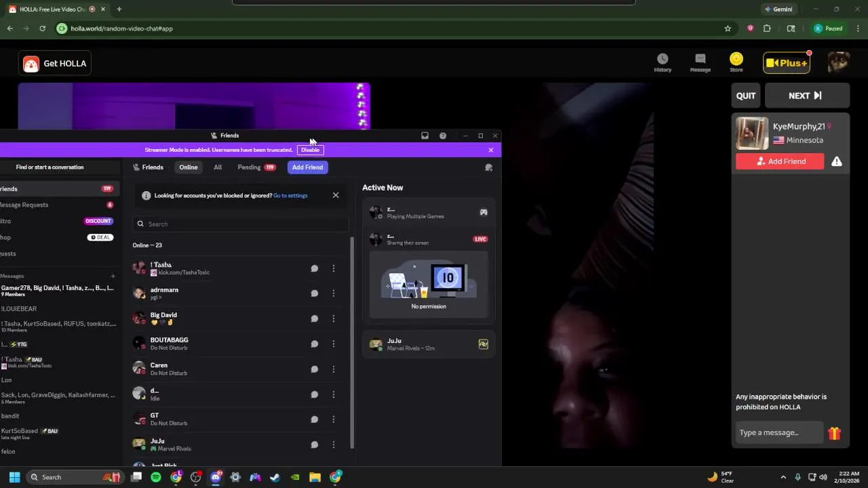Message JuJu via chat bubble icon

pyautogui.click(x=315, y=445)
